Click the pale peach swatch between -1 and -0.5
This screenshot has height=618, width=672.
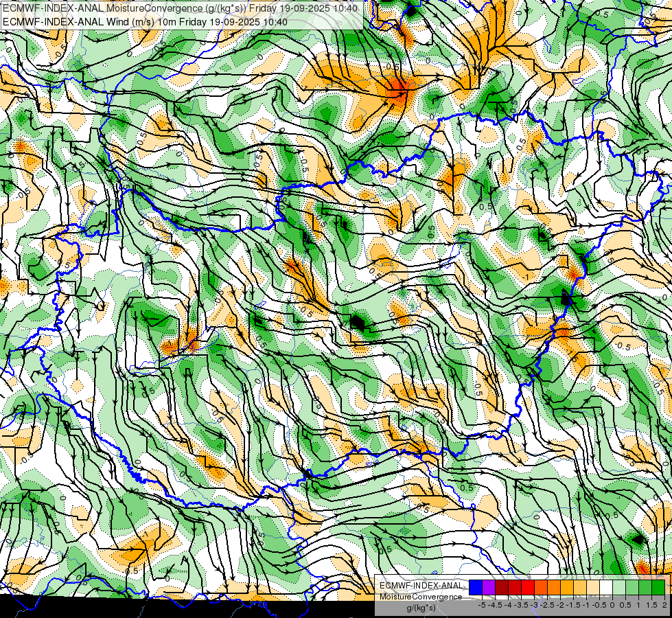[x=593, y=588]
